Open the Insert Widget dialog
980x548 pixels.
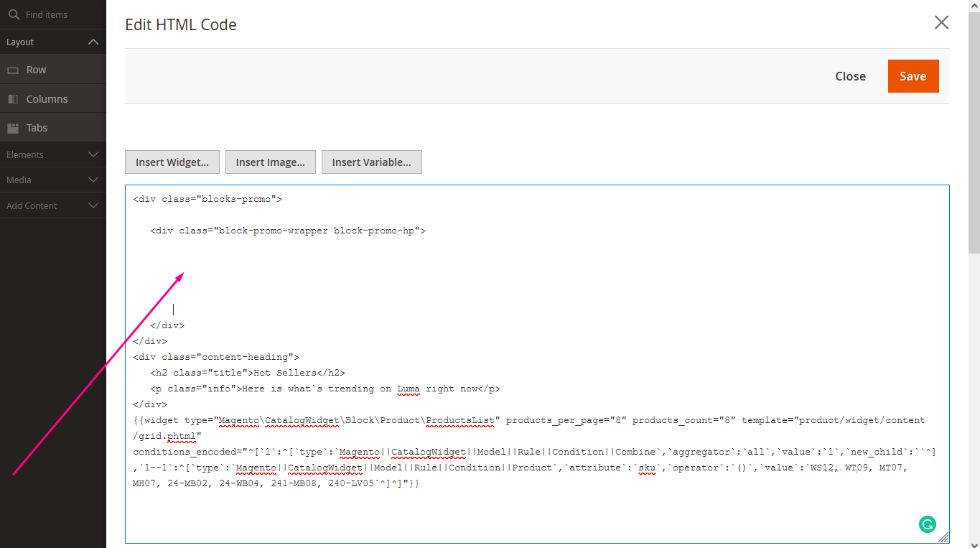[172, 162]
